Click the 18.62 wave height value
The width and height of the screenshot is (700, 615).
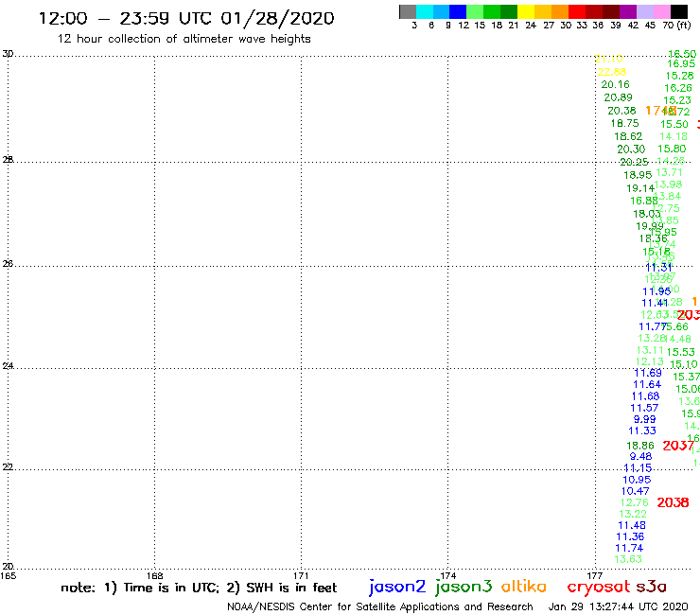tap(628, 136)
